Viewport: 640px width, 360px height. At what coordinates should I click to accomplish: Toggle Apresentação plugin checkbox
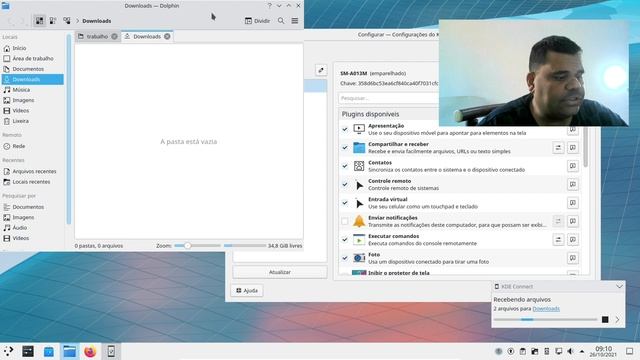click(x=345, y=129)
